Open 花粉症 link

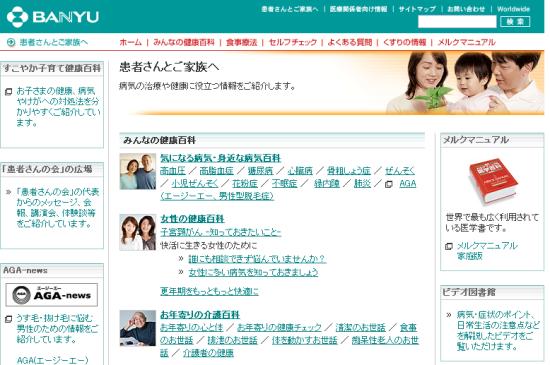(x=245, y=183)
